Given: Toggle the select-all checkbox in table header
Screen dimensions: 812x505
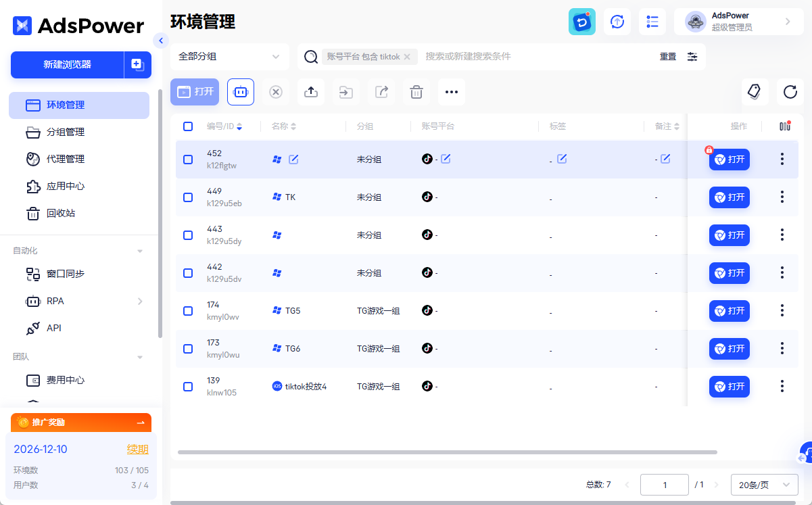Looking at the screenshot, I should coord(188,126).
